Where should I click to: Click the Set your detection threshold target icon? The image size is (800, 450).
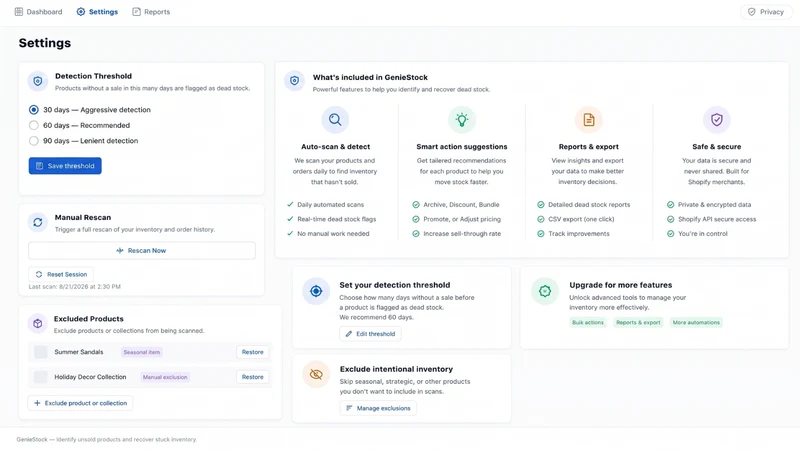coord(316,291)
